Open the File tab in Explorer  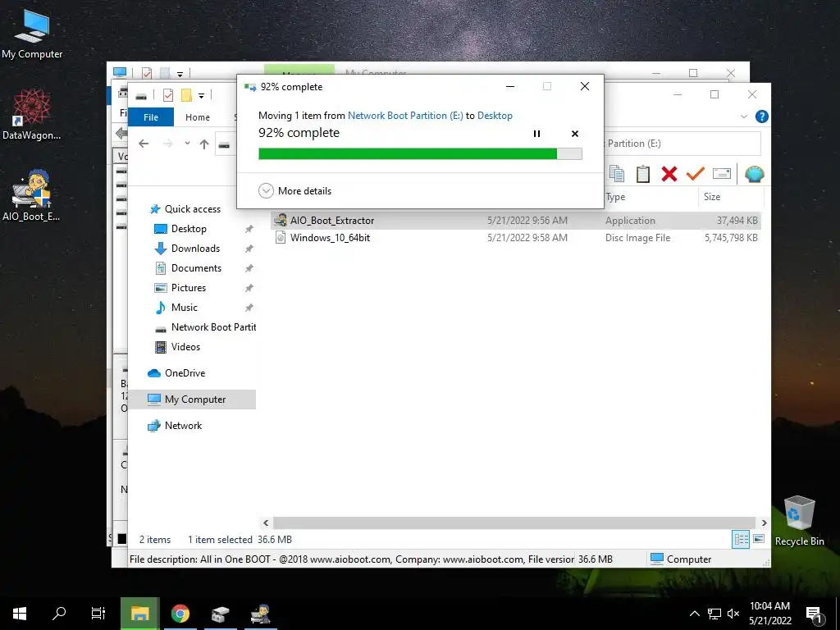point(151,116)
